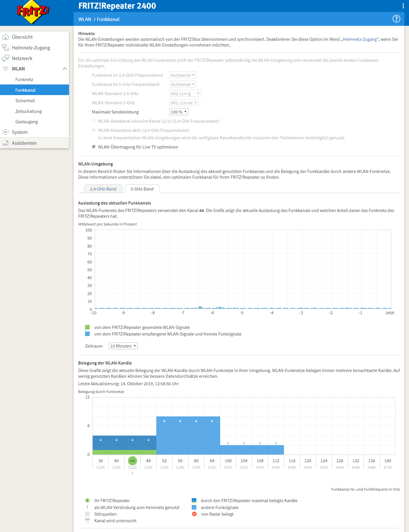Click the channel 100 bar labeled 2
The width and height of the screenshot is (409, 532).
tap(228, 450)
